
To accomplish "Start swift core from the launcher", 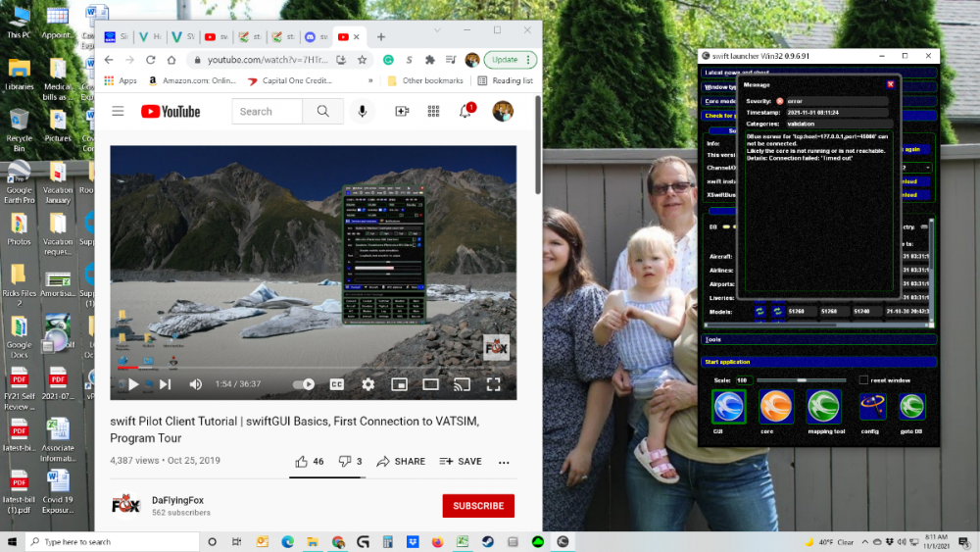I will click(x=775, y=406).
